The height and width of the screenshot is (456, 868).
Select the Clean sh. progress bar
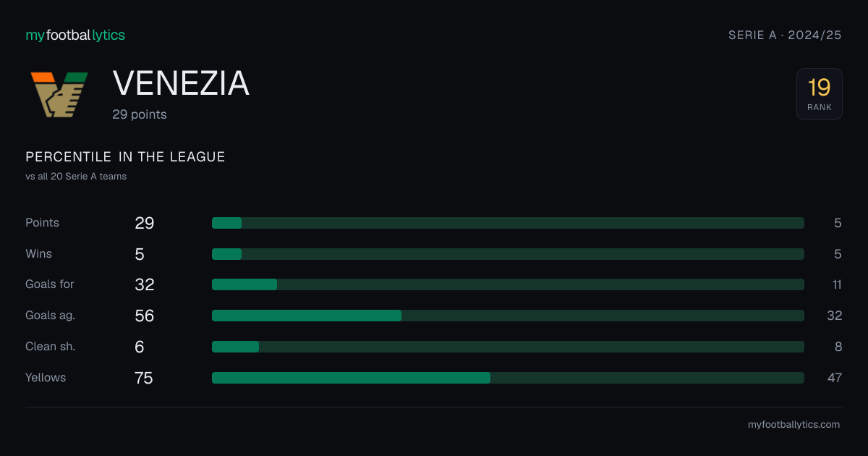(508, 347)
